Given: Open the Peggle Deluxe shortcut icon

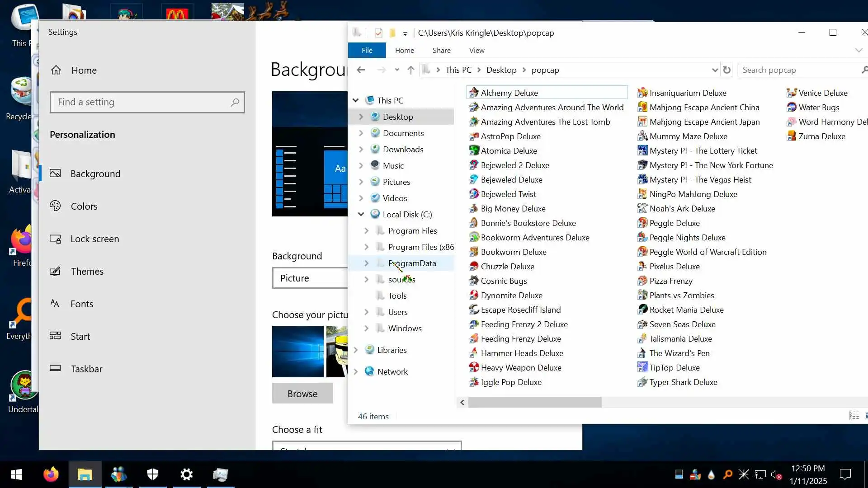Looking at the screenshot, I should tap(642, 223).
